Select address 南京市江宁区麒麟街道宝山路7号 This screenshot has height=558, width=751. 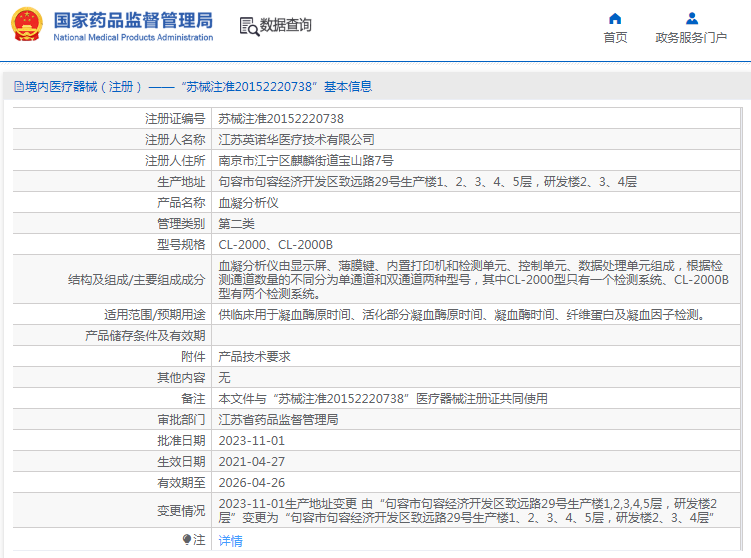click(306, 160)
